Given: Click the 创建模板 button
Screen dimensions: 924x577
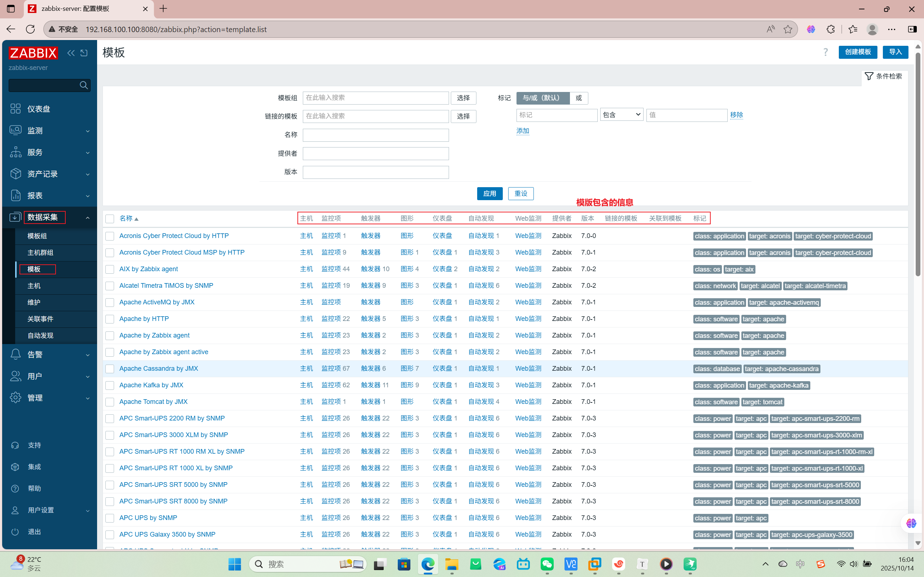Looking at the screenshot, I should 858,52.
